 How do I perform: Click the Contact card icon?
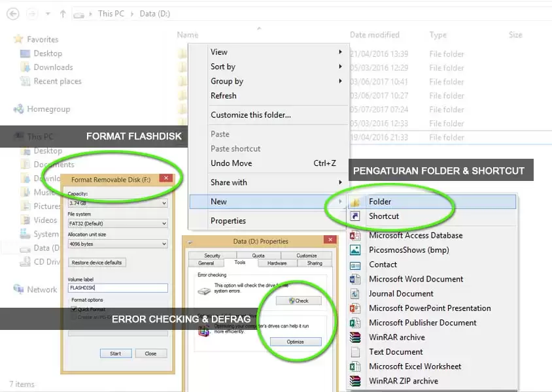point(355,265)
